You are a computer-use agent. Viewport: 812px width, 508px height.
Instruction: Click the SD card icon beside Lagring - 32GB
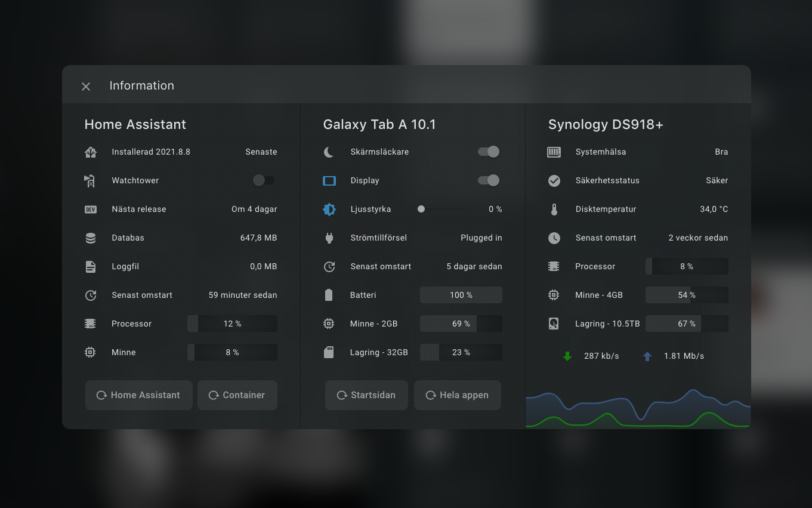[x=329, y=353]
